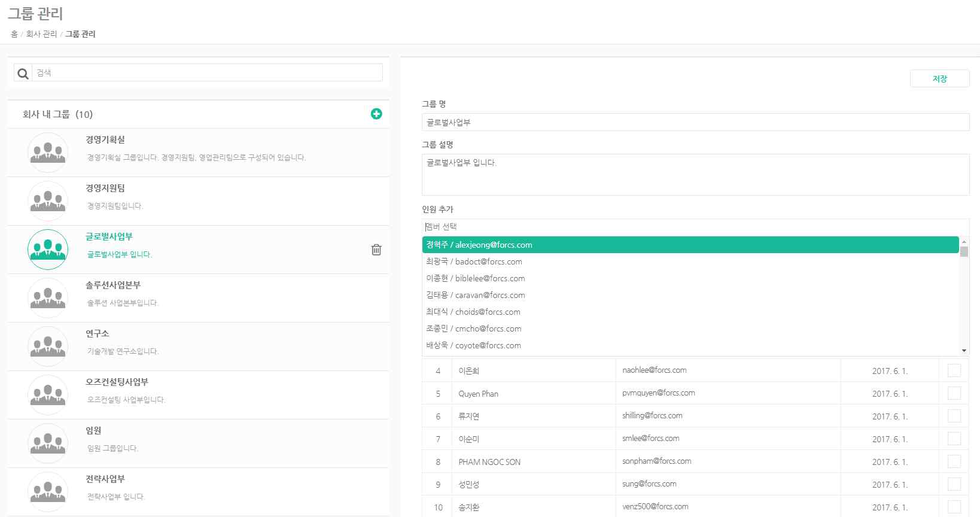The height and width of the screenshot is (517, 980).
Task: Click 연구소 group avatar icon
Action: click(x=48, y=346)
